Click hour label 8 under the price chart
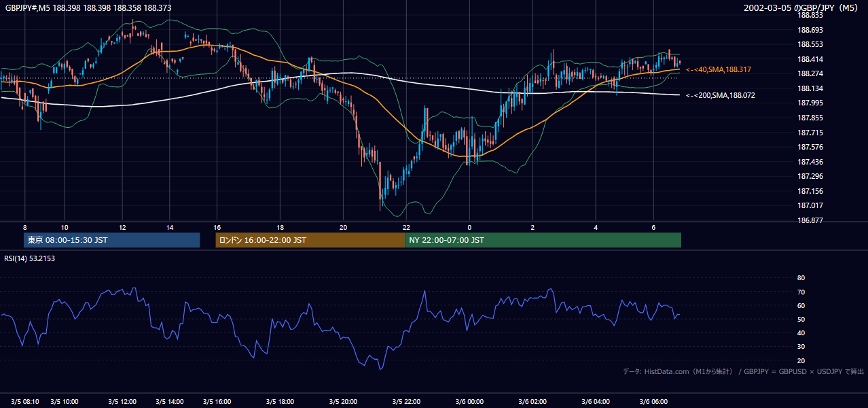Viewport: 868px width, 408px height. 25,227
